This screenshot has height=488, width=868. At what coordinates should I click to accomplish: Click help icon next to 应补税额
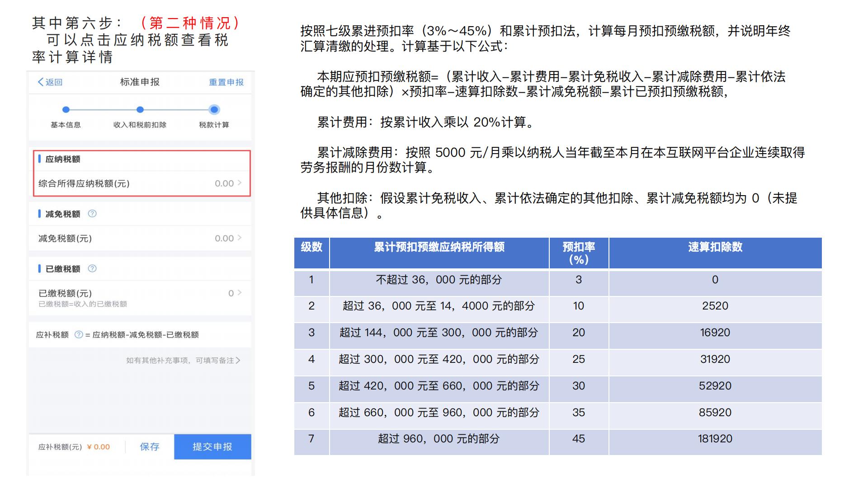point(79,335)
